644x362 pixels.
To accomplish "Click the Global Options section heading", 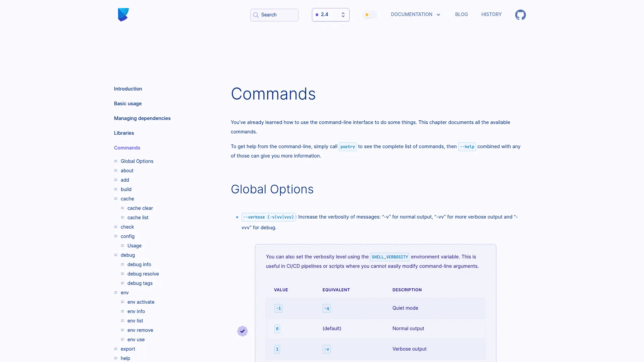I will [272, 189].
